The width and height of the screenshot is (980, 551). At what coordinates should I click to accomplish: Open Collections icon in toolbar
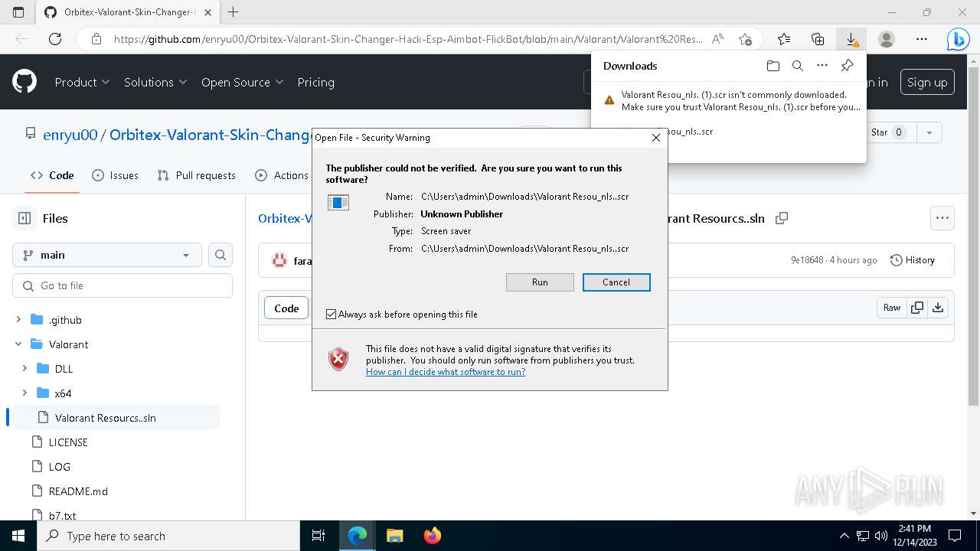click(818, 39)
